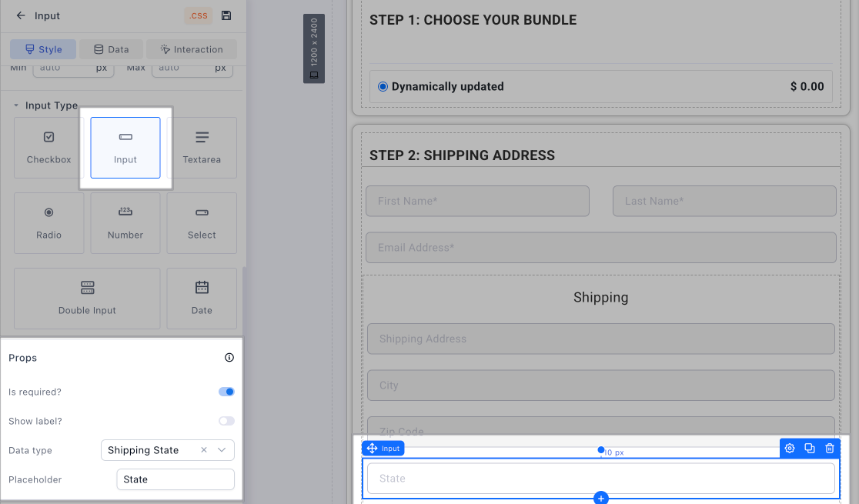This screenshot has height=504, width=859.
Task: Switch to the Data tab
Action: [111, 49]
